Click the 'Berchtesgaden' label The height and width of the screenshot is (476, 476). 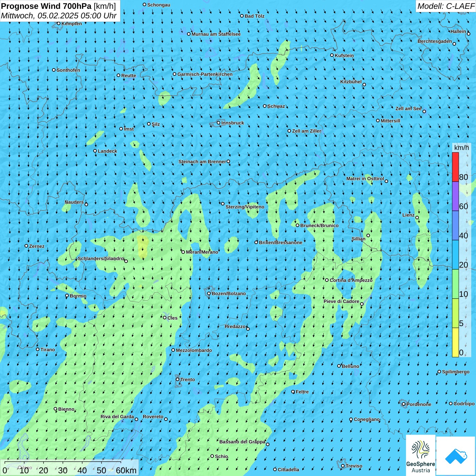coord(435,41)
